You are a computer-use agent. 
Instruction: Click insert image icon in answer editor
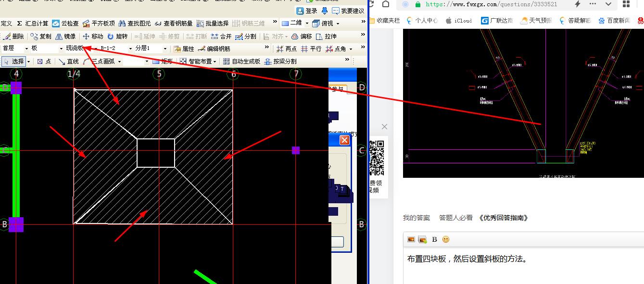coord(411,239)
